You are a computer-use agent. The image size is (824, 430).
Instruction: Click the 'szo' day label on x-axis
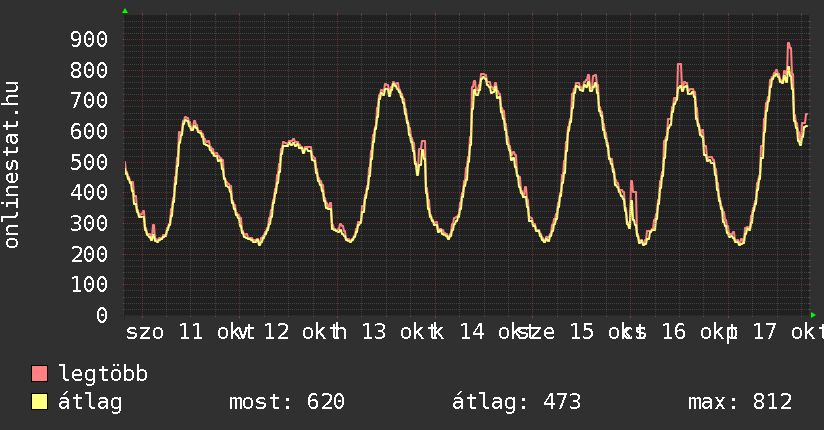[x=145, y=332]
